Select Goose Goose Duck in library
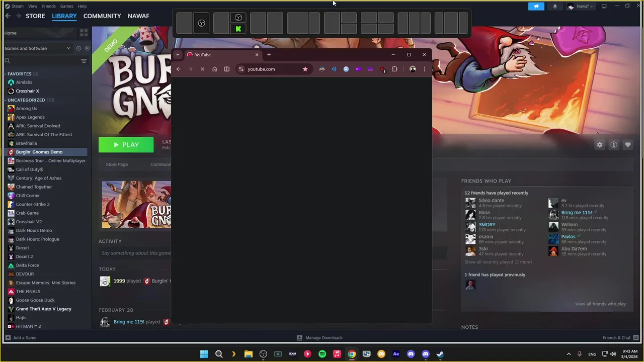The image size is (644, 362). coord(35,300)
